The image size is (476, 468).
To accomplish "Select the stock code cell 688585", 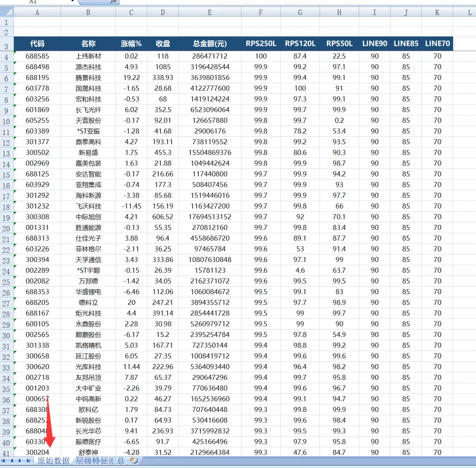I will click(37, 56).
